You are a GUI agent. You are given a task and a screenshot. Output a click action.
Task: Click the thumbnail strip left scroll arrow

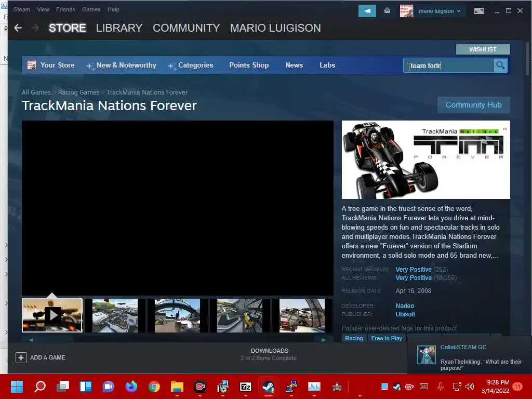(31, 340)
